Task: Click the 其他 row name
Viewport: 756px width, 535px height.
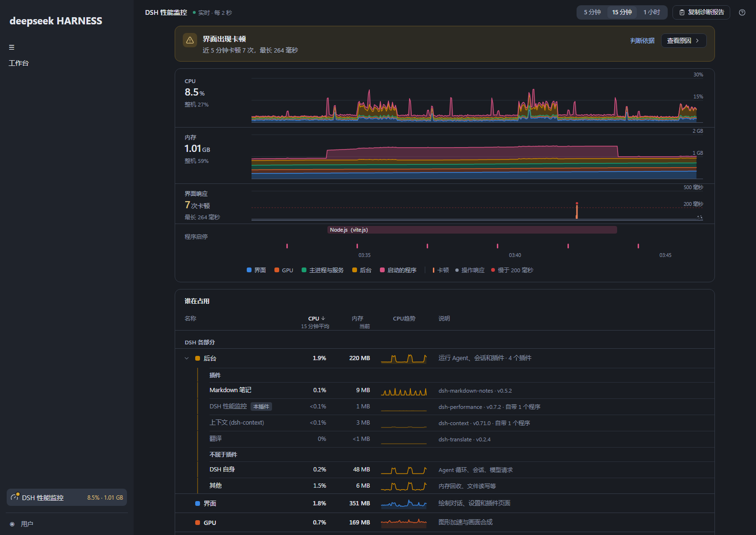Action: point(215,485)
